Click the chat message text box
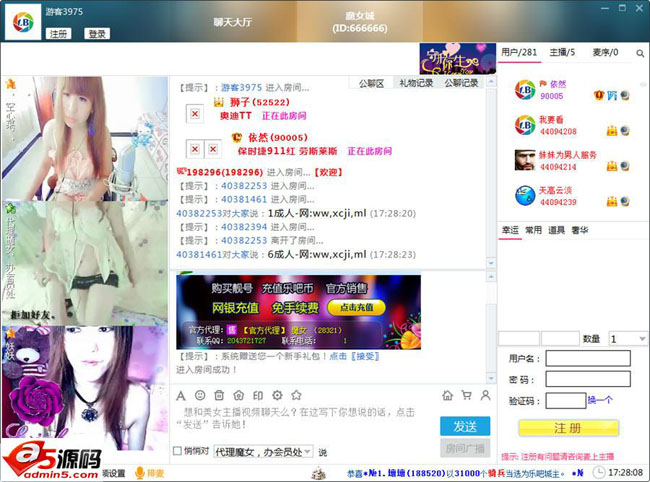This screenshot has width=650, height=482. click(x=303, y=418)
